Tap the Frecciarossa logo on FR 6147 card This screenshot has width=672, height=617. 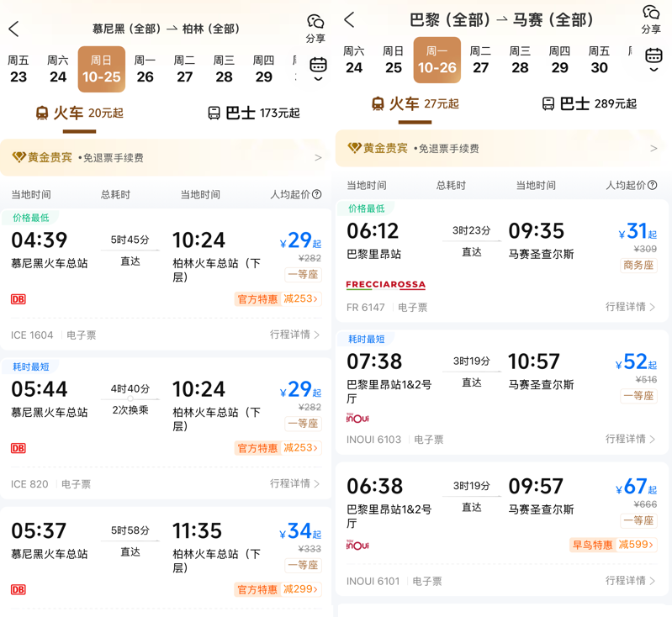coord(386,285)
